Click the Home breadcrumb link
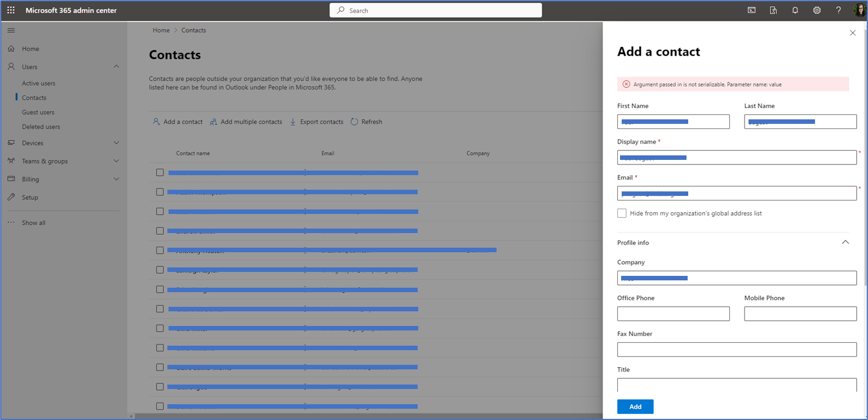Image resolution: width=868 pixels, height=420 pixels. [x=161, y=30]
